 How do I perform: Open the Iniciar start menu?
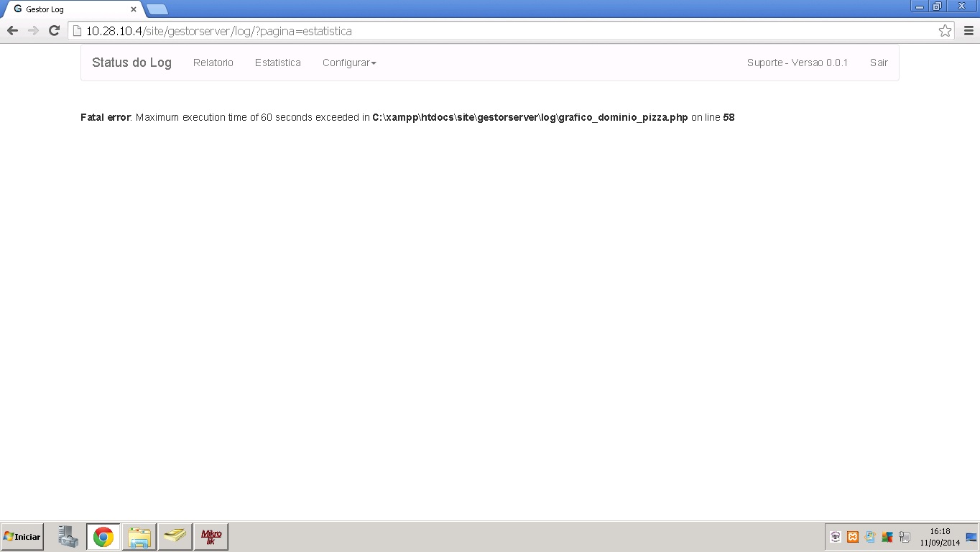(x=22, y=537)
